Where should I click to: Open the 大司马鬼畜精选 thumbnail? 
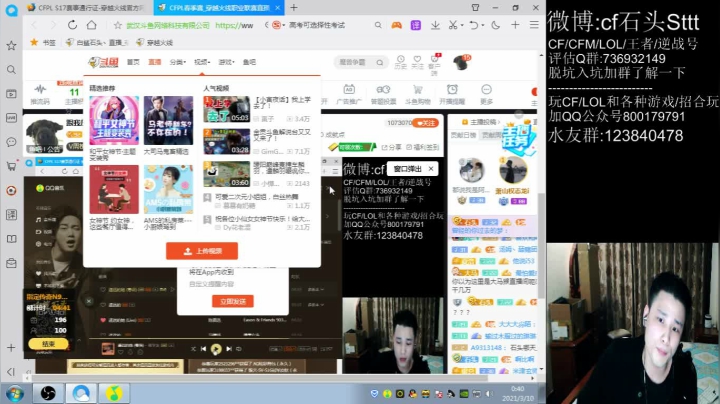169,121
